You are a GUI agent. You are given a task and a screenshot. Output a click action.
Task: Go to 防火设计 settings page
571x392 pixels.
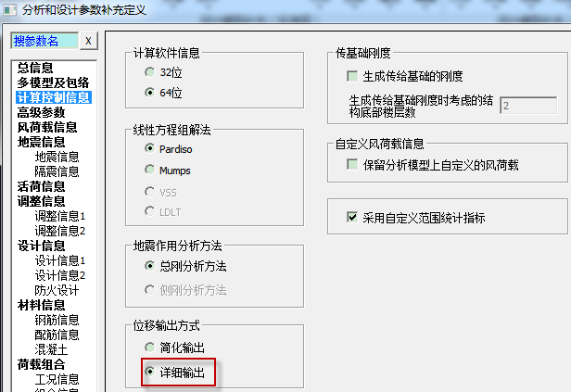click(57, 290)
